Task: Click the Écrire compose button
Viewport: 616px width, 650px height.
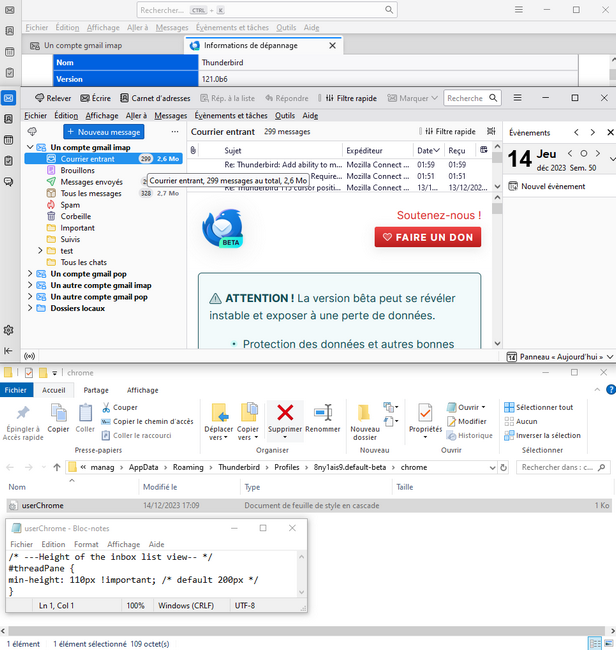Action: pyautogui.click(x=95, y=98)
